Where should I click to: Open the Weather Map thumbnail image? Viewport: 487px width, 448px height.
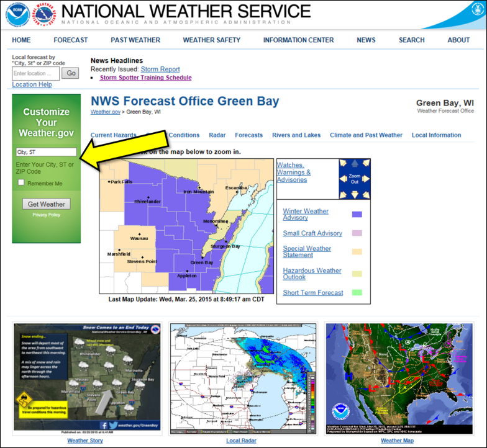coord(399,379)
